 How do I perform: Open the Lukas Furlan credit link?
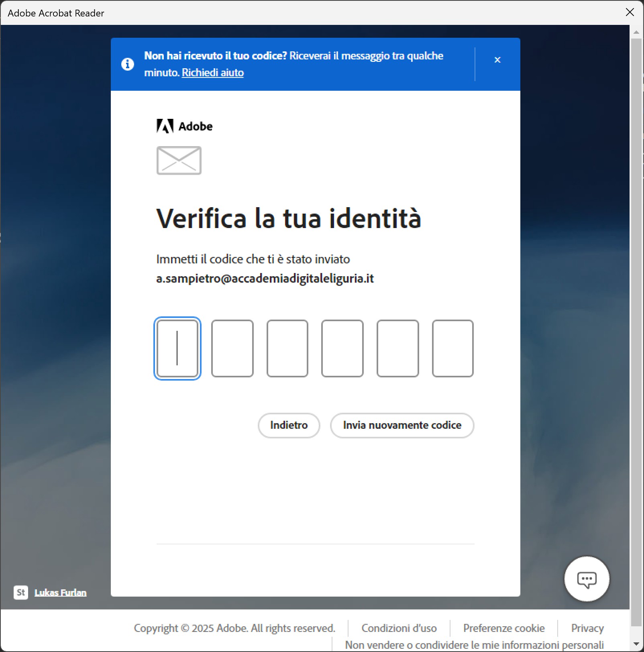(61, 593)
